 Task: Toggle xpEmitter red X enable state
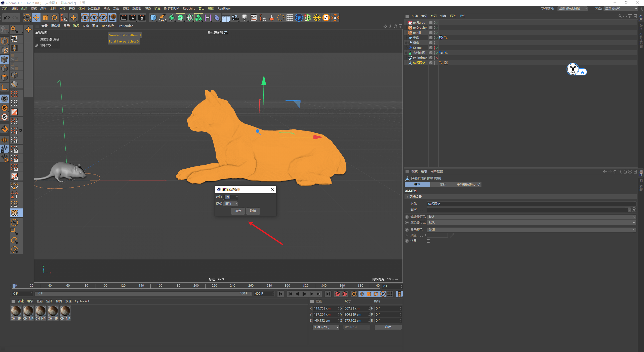(437, 58)
